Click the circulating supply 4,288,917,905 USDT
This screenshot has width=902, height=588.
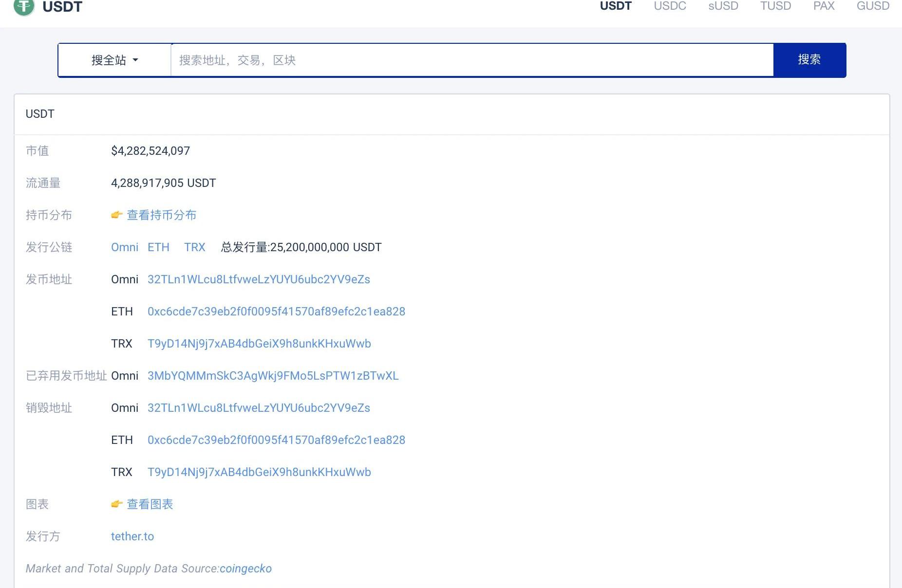click(163, 183)
